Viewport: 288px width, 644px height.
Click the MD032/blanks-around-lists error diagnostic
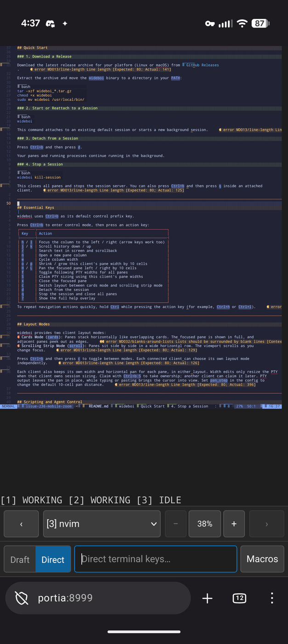191,342
